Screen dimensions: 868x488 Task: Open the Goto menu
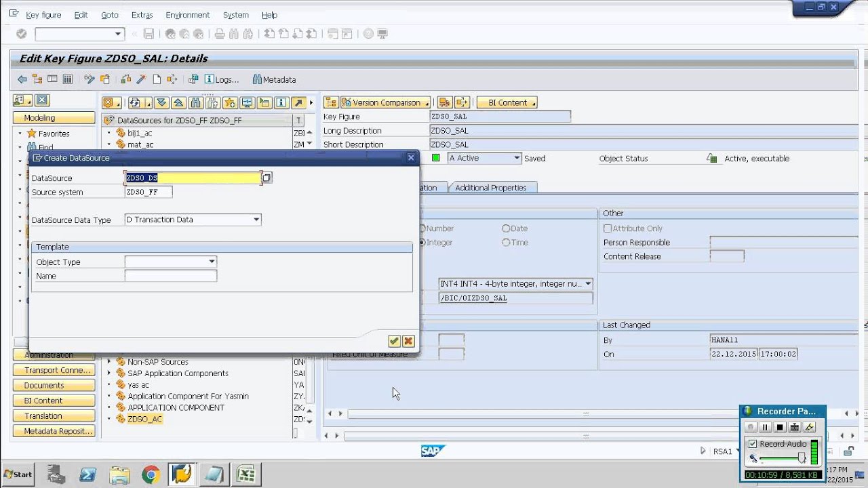109,15
